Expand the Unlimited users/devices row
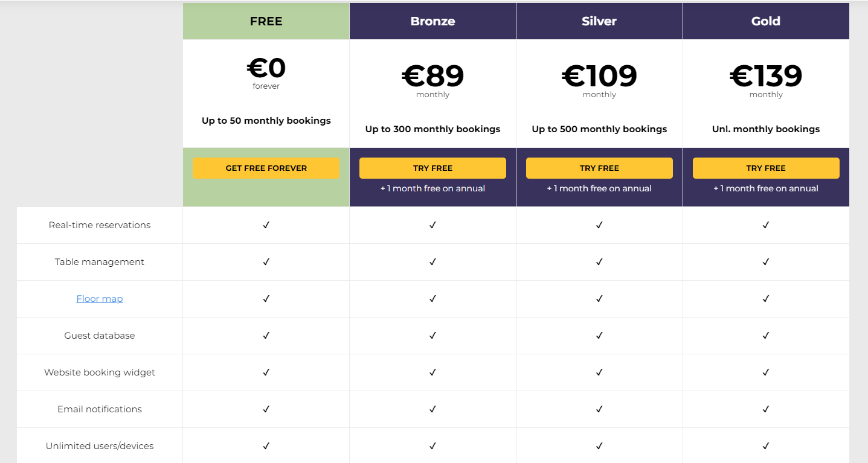This screenshot has width=868, height=463. point(100,446)
